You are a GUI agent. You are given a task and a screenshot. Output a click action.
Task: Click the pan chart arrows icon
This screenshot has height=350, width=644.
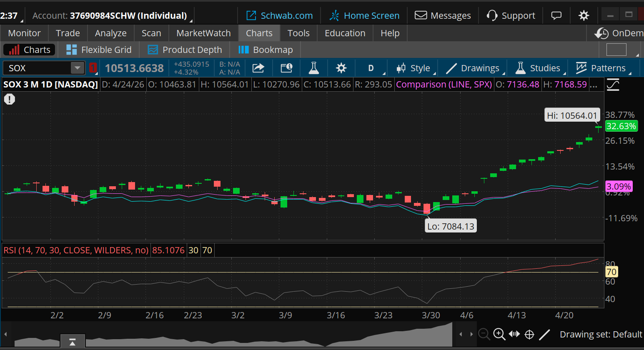click(514, 334)
